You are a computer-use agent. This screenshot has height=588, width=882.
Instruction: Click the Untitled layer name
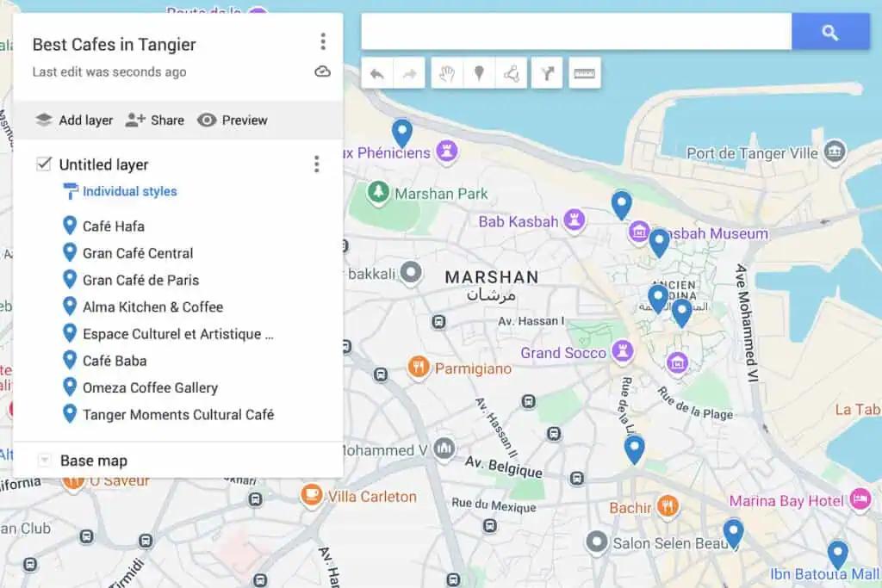[104, 164]
